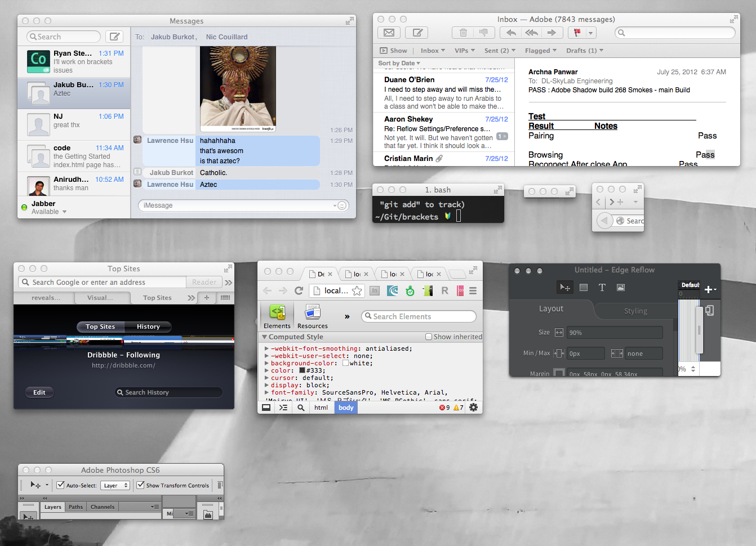Reply all to the selected email
Image resolution: width=756 pixels, height=546 pixels.
[x=531, y=33]
